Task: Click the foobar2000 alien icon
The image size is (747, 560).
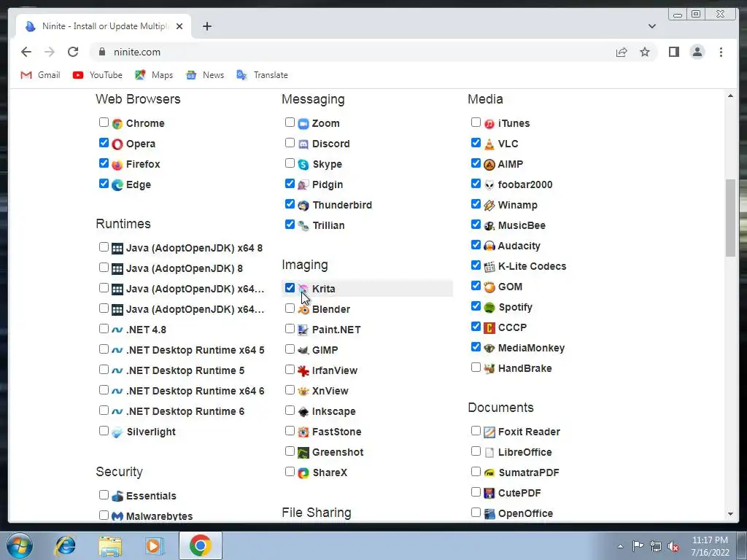Action: tap(489, 185)
